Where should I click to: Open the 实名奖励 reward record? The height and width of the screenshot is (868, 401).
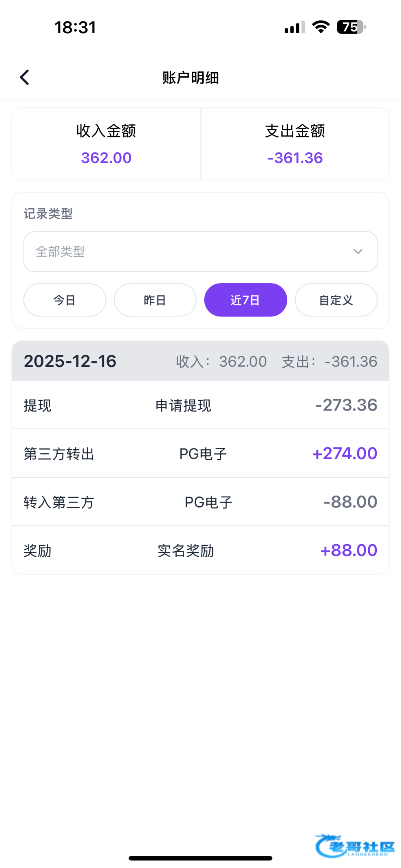(x=200, y=550)
